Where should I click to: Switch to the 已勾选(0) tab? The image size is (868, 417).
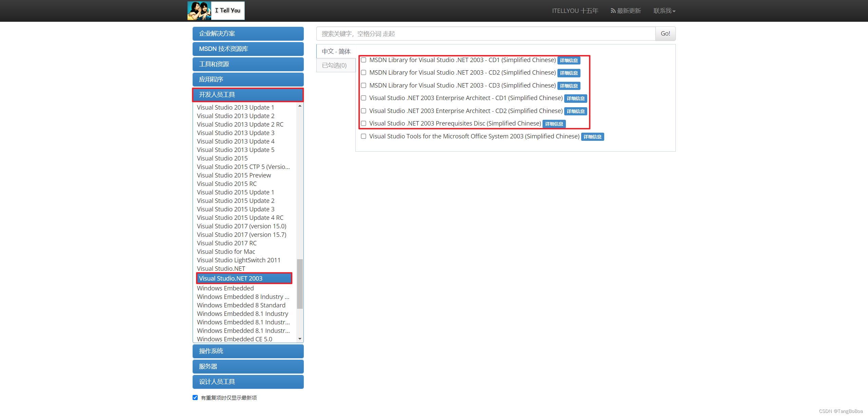pyautogui.click(x=334, y=65)
